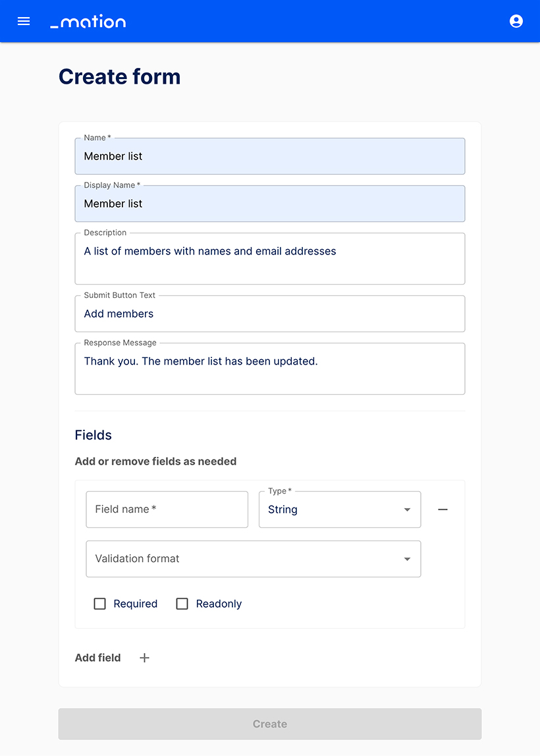Click the Response Message text area
This screenshot has height=756, width=540.
(x=270, y=369)
